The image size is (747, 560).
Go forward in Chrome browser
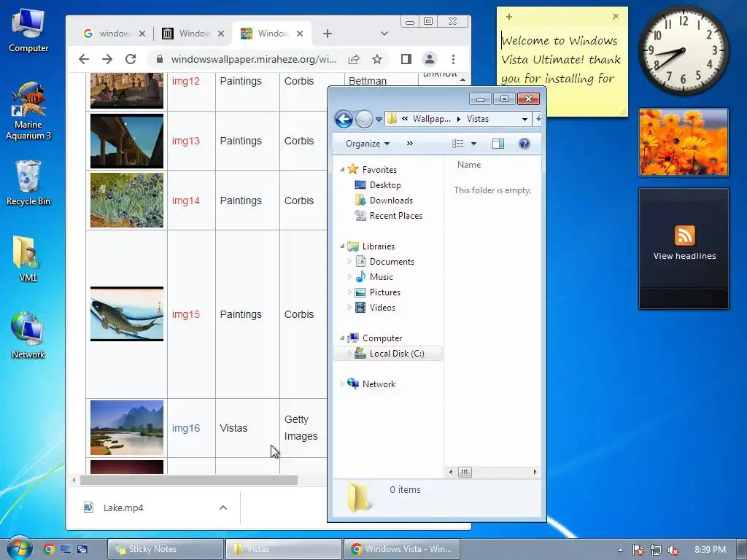click(x=107, y=59)
